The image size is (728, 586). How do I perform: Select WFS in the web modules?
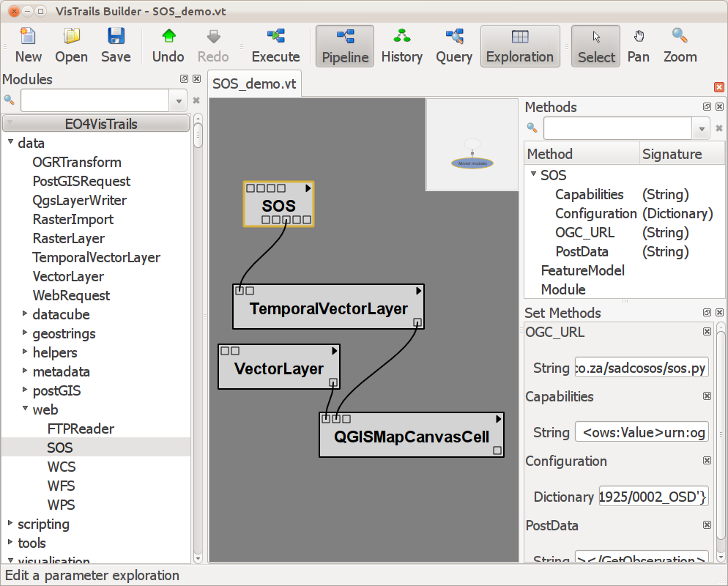point(62,486)
